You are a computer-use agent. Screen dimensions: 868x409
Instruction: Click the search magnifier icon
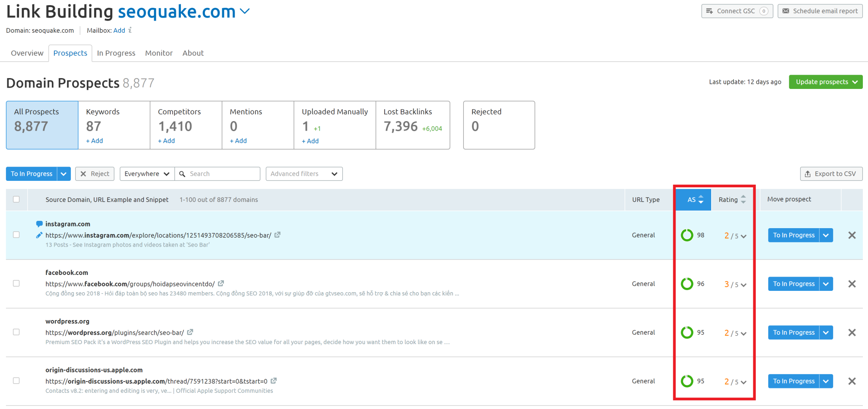coord(182,174)
